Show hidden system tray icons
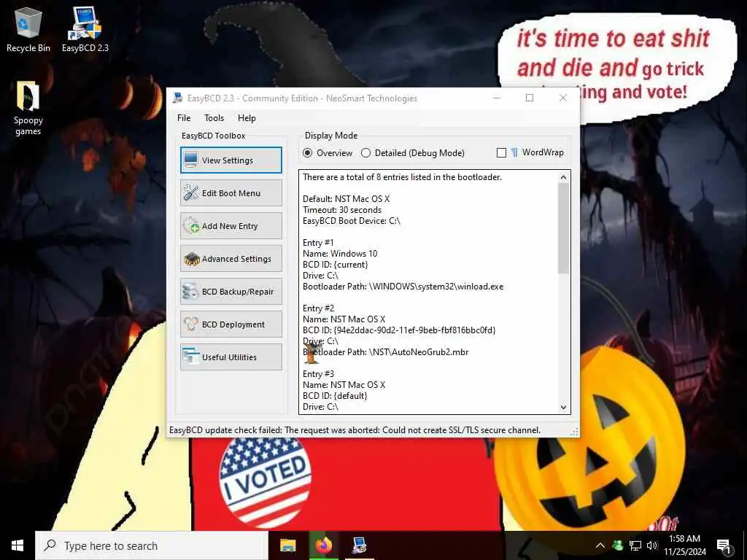Screen dimensions: 747x560 [x=600, y=545]
